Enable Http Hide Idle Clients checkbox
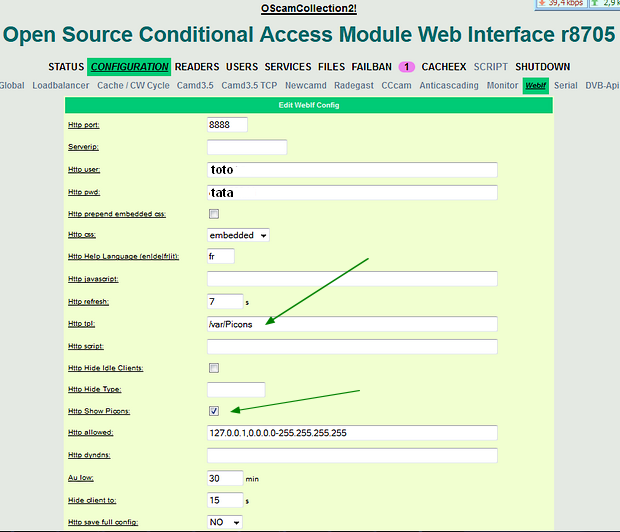The image size is (620, 532). coord(214,368)
